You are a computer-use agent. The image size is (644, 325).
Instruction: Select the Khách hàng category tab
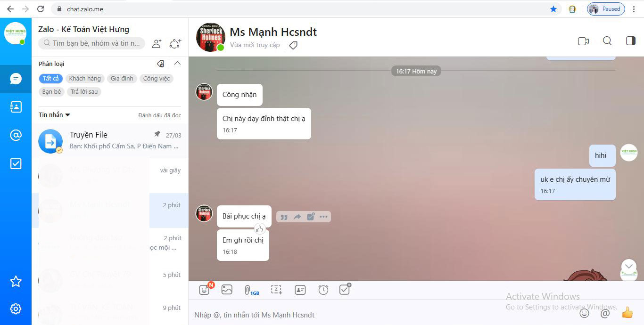coord(85,79)
